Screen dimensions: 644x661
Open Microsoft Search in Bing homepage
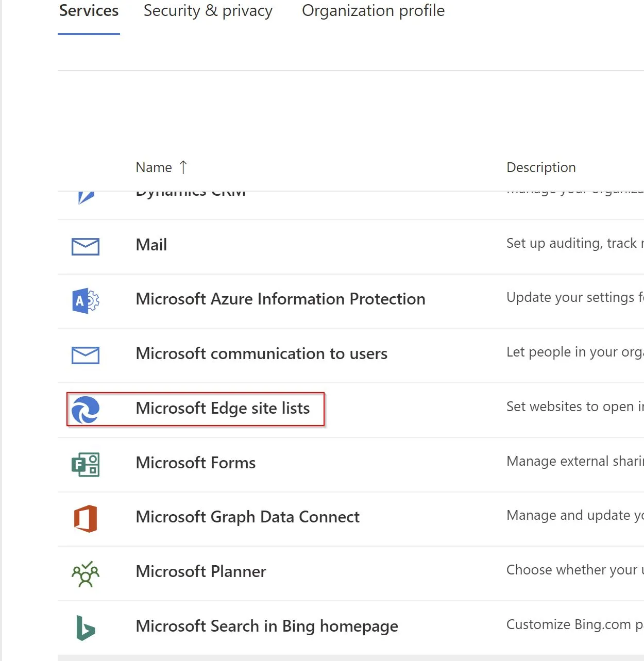pyautogui.click(x=266, y=626)
